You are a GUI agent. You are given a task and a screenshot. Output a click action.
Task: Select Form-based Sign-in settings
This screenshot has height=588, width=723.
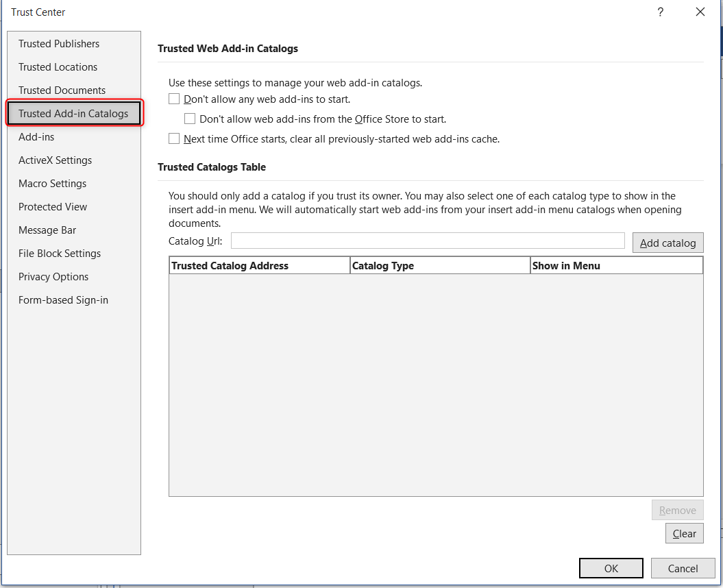[x=63, y=299]
